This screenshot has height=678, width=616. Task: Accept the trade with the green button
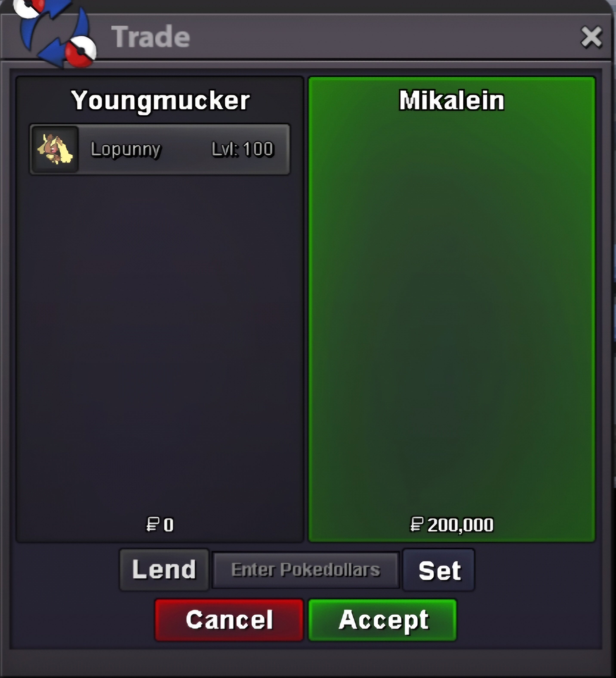pos(383,620)
